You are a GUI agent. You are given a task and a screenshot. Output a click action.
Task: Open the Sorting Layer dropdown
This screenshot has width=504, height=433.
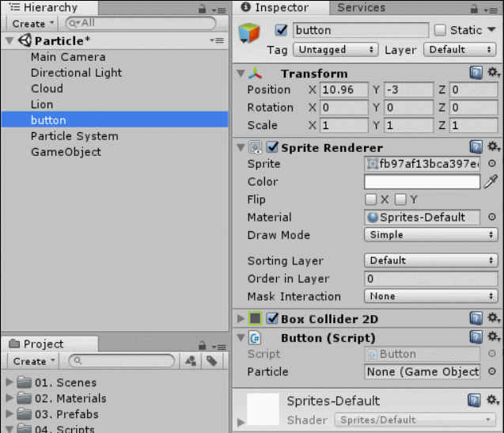430,260
